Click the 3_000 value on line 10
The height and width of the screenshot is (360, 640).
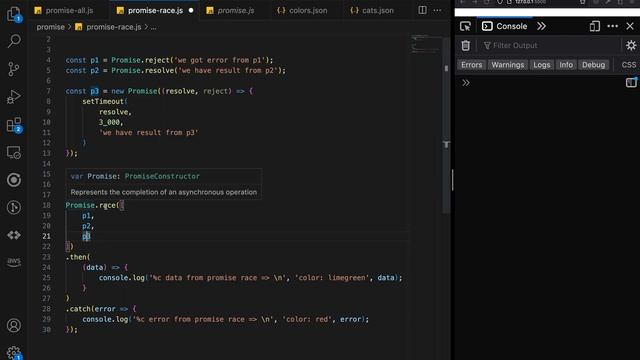(109, 122)
